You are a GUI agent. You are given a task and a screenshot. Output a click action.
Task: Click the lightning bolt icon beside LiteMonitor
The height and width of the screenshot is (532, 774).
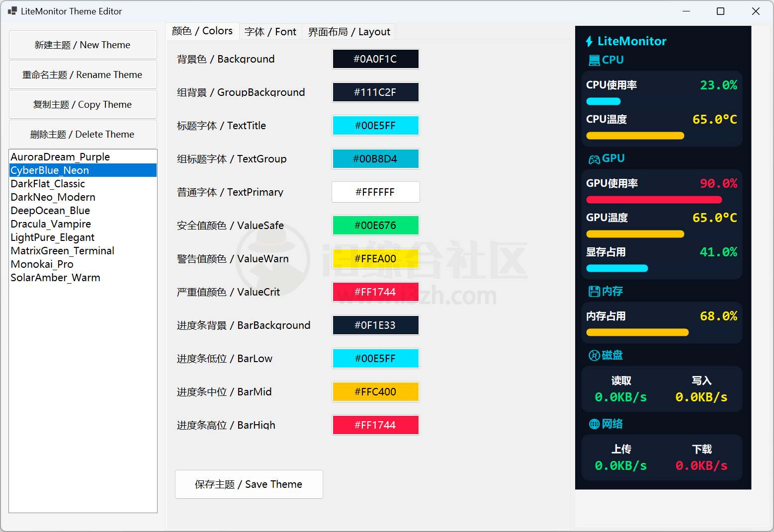coord(590,41)
